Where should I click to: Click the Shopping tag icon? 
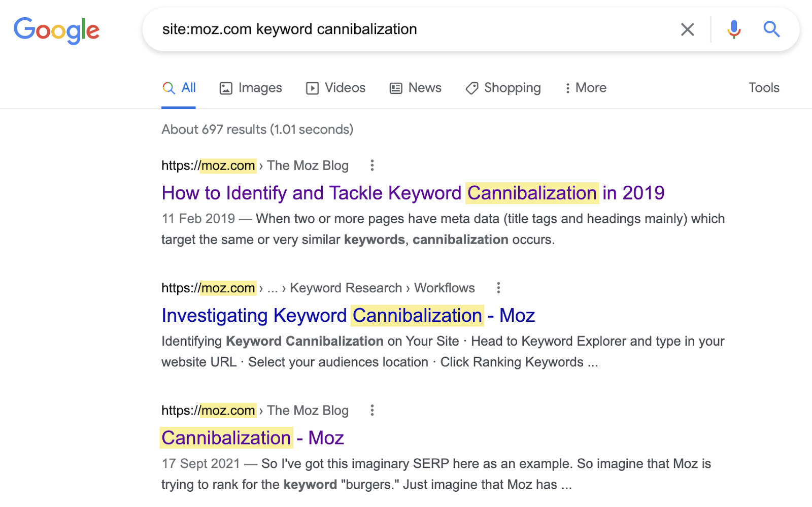click(x=472, y=88)
